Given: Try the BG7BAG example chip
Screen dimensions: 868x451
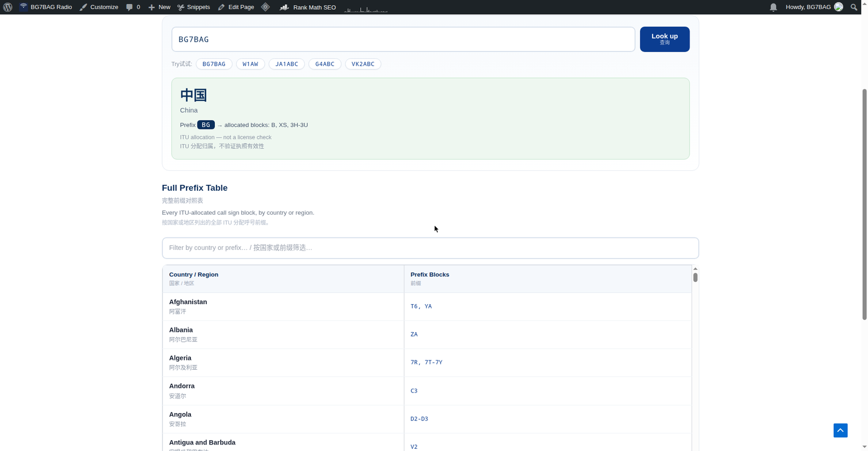Looking at the screenshot, I should (x=214, y=64).
